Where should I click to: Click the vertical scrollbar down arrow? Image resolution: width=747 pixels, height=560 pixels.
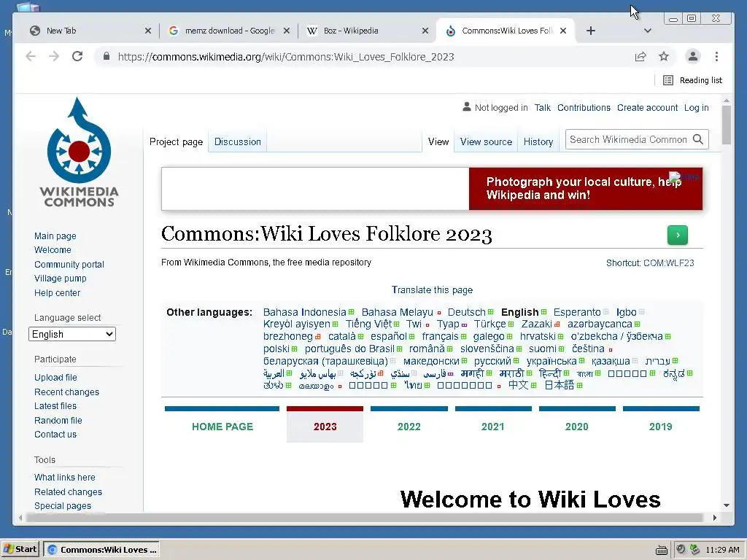click(727, 505)
